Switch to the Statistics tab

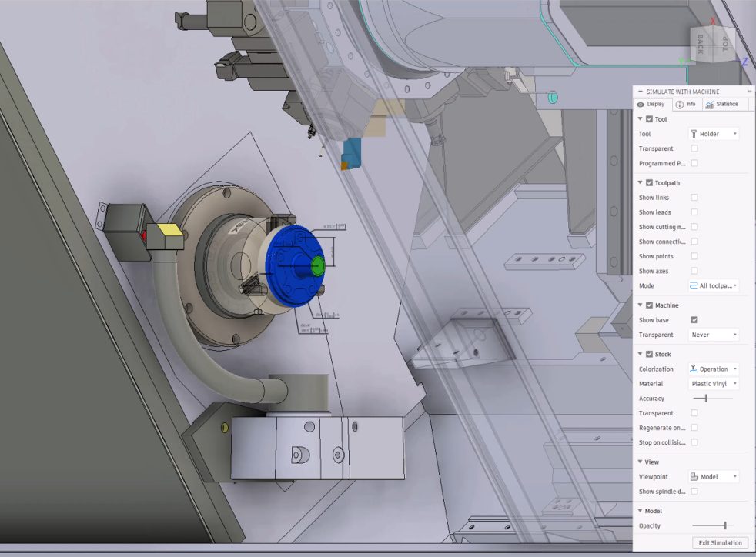pyautogui.click(x=722, y=104)
